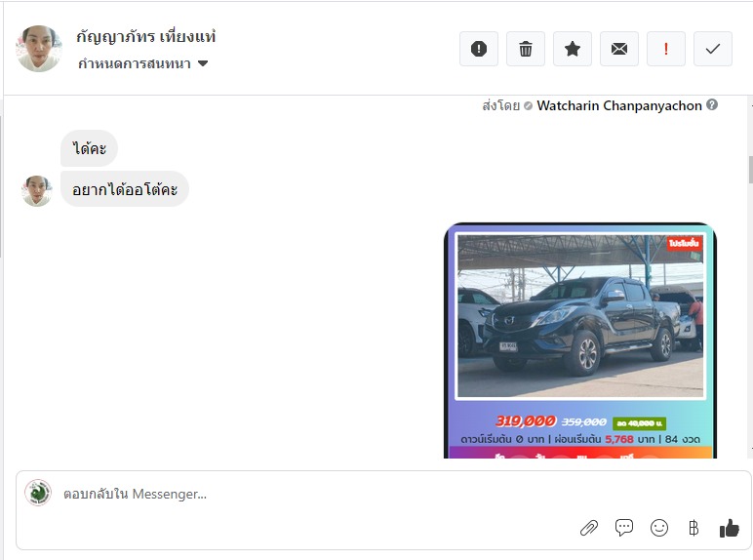Viewport: 753px width, 560px height.
Task: Open saved replies speech bubble icon
Action: 624,528
